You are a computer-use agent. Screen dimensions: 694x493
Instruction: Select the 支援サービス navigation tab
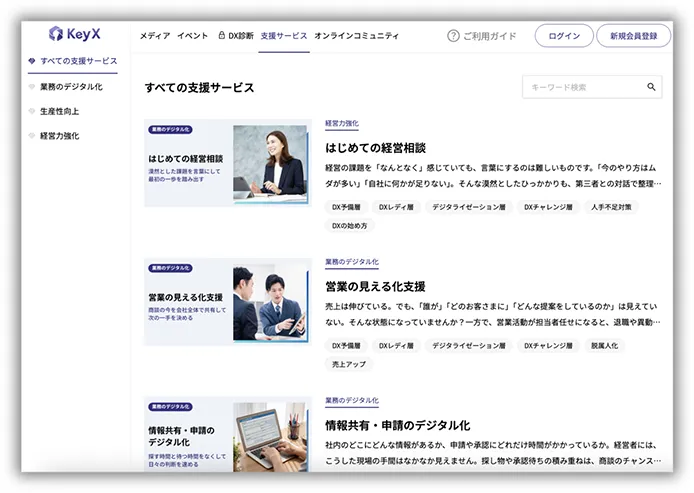click(x=284, y=36)
